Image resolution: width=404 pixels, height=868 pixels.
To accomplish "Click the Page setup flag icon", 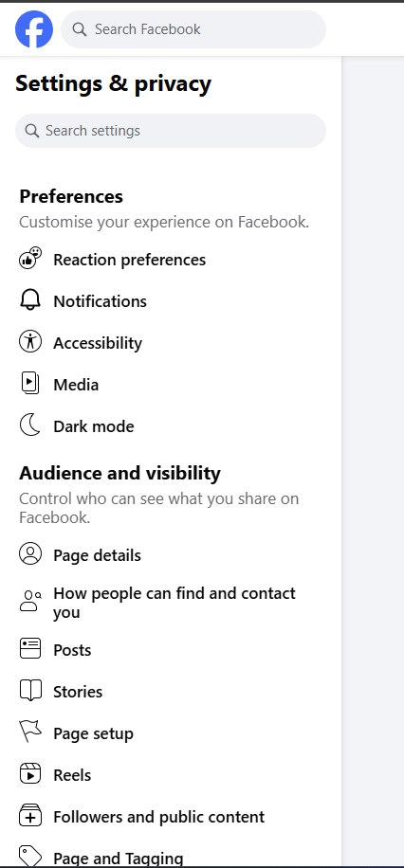I will (x=30, y=732).
